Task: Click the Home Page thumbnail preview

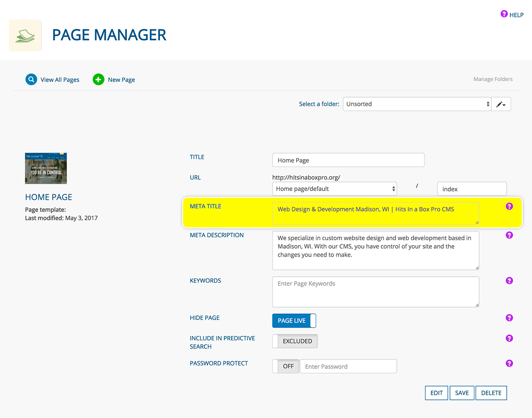Action: coord(46,168)
